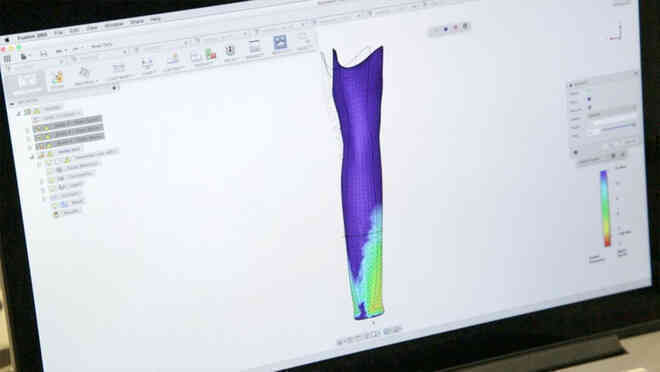This screenshot has height=372, width=660.
Task: Click the button at bottom of settings panel
Action: (630, 141)
